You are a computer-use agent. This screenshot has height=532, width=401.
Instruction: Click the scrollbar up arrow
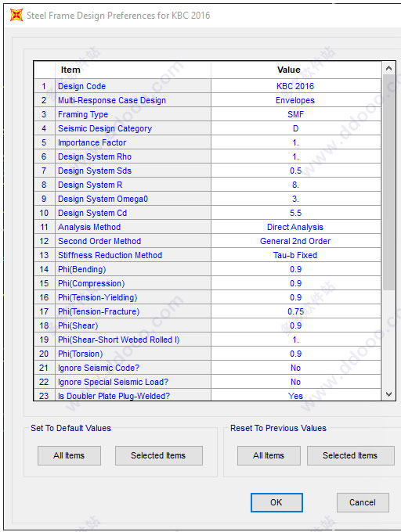(x=388, y=69)
